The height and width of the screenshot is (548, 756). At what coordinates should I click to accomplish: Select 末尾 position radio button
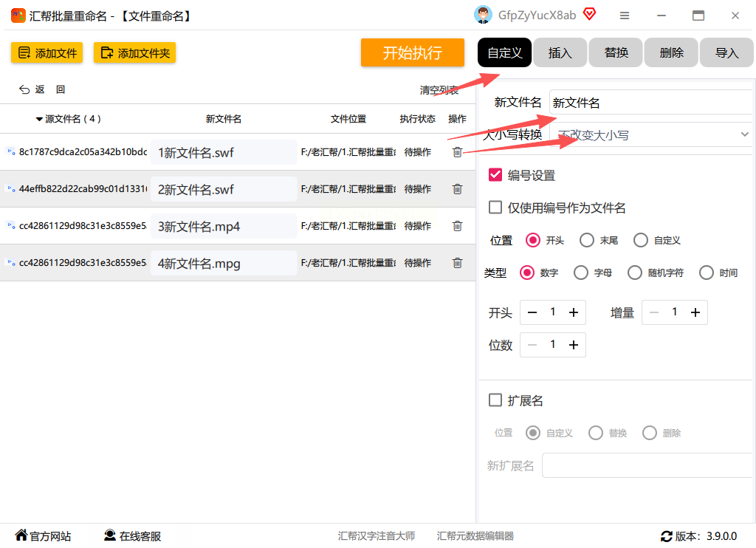[x=587, y=240]
